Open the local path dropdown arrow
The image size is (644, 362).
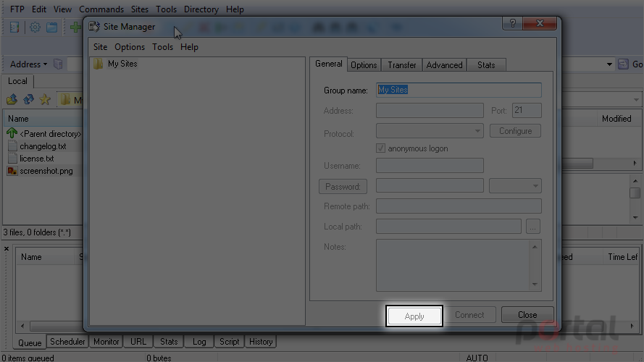636,100
